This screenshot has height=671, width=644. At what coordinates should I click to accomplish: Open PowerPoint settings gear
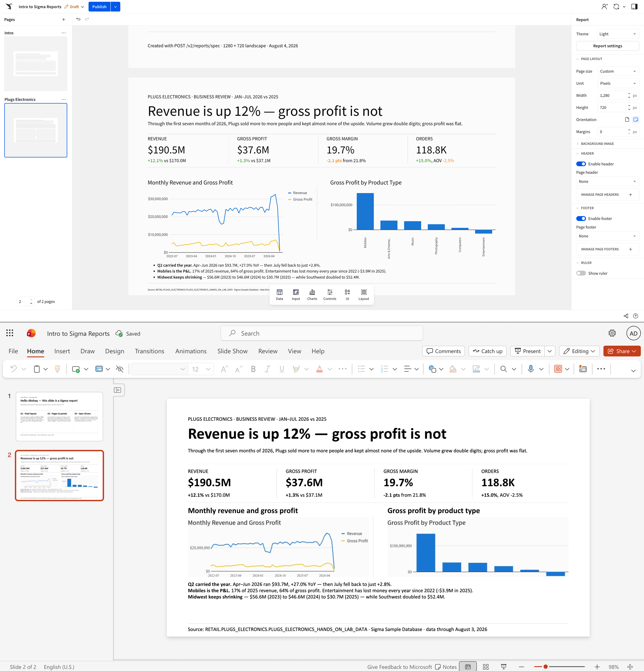click(612, 333)
